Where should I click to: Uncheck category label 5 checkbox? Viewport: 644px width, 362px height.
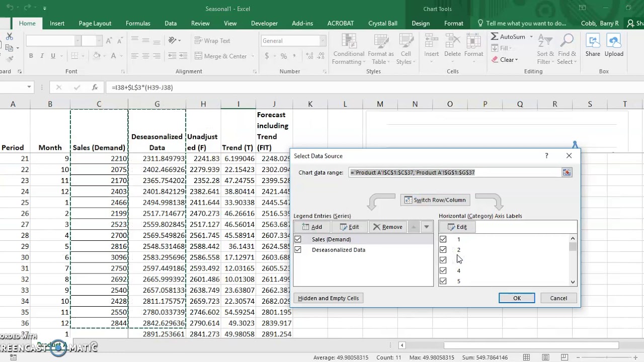tap(443, 281)
